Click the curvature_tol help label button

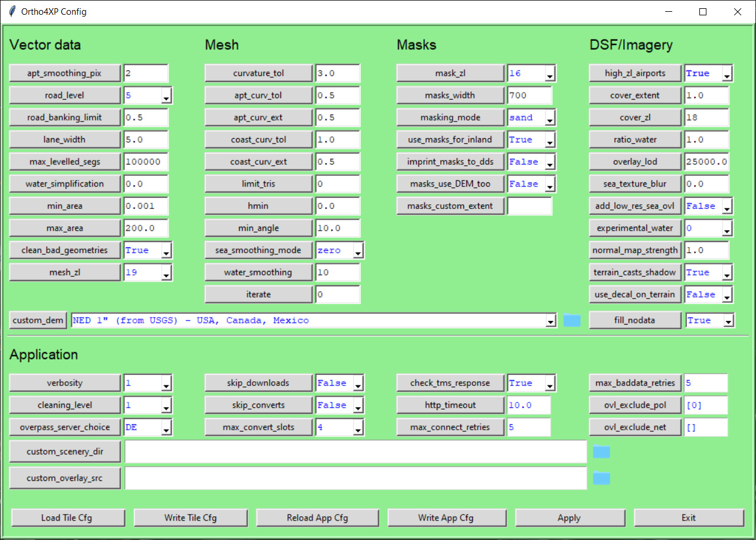click(x=258, y=73)
